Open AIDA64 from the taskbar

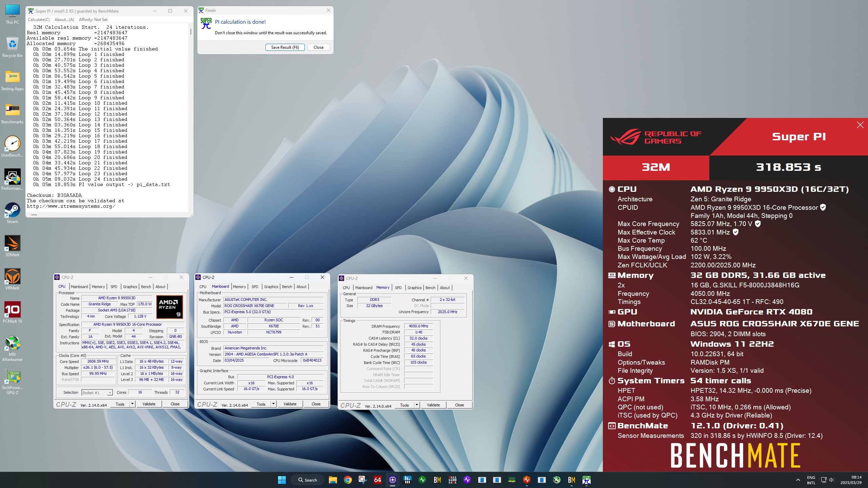[x=377, y=480]
